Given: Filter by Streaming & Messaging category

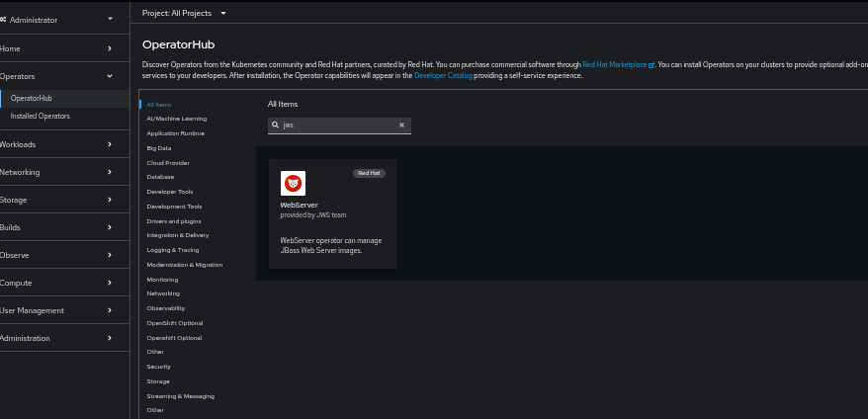Looking at the screenshot, I should (180, 396).
